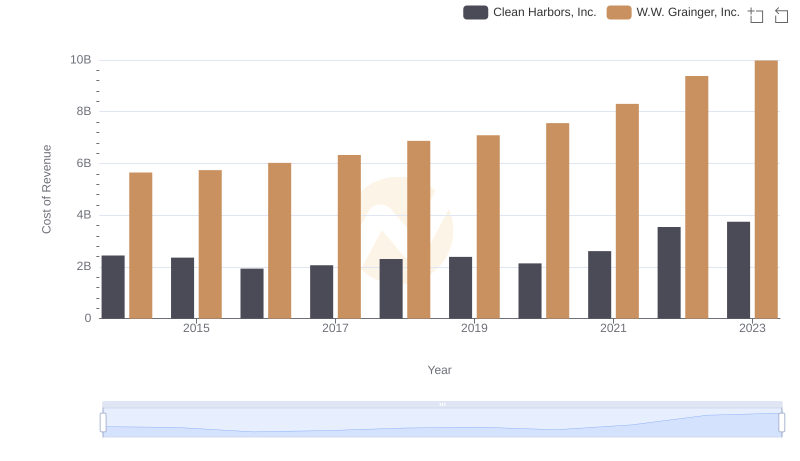Click the W.W. Grainger tan legend swatch
Viewport: 800px width, 461px height.
pyautogui.click(x=619, y=12)
